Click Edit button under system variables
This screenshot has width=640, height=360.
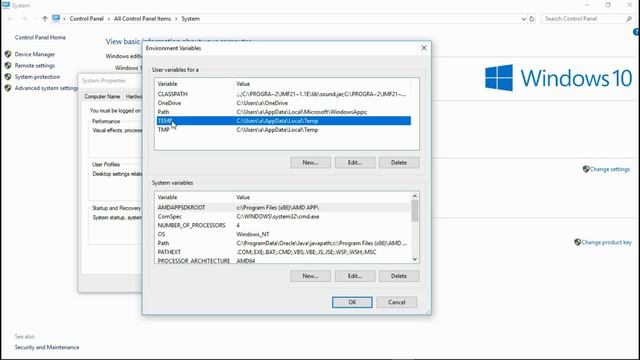pos(355,276)
